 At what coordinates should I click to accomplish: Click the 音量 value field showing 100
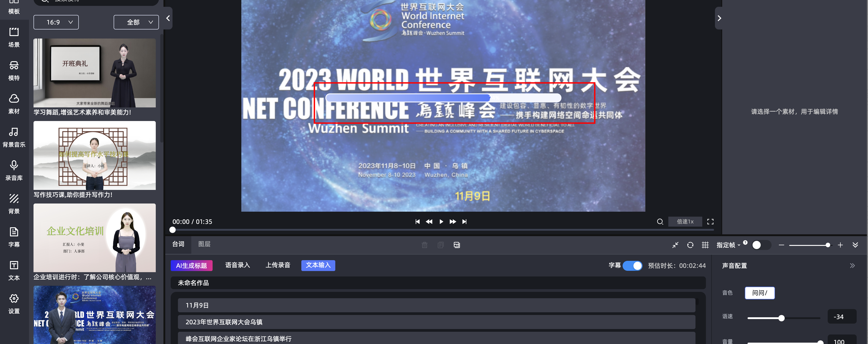pyautogui.click(x=842, y=340)
